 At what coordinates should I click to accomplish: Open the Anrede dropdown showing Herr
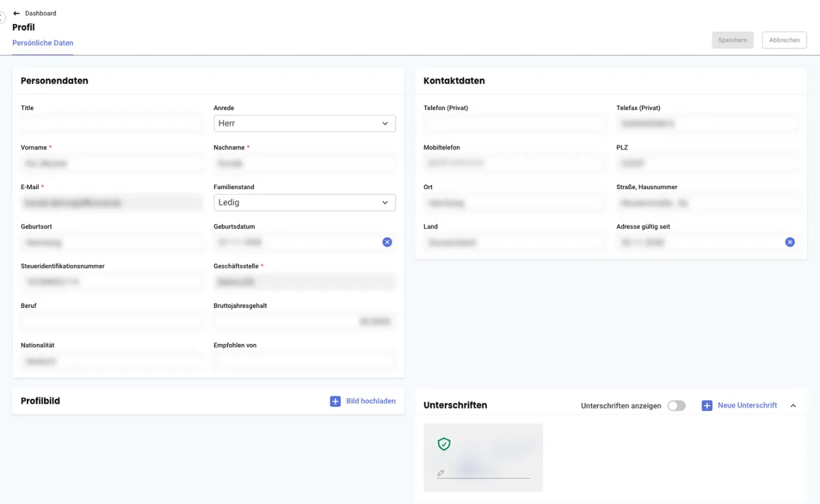pyautogui.click(x=305, y=124)
